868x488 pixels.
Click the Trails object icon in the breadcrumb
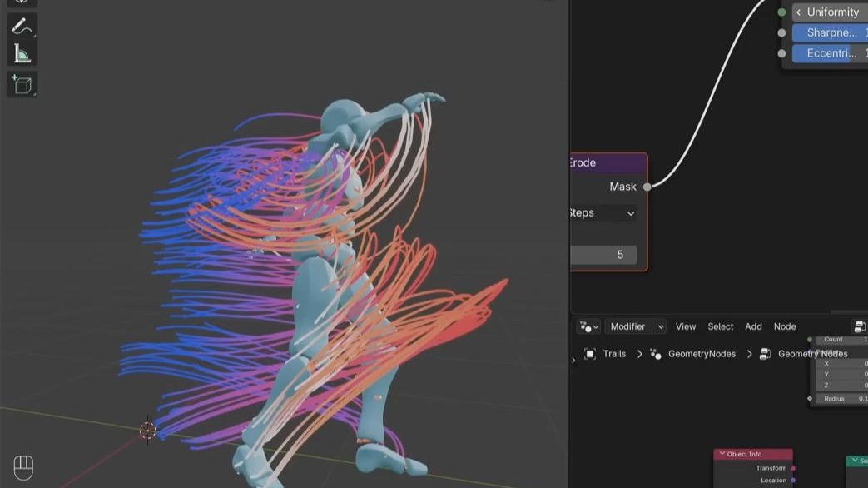click(x=593, y=353)
